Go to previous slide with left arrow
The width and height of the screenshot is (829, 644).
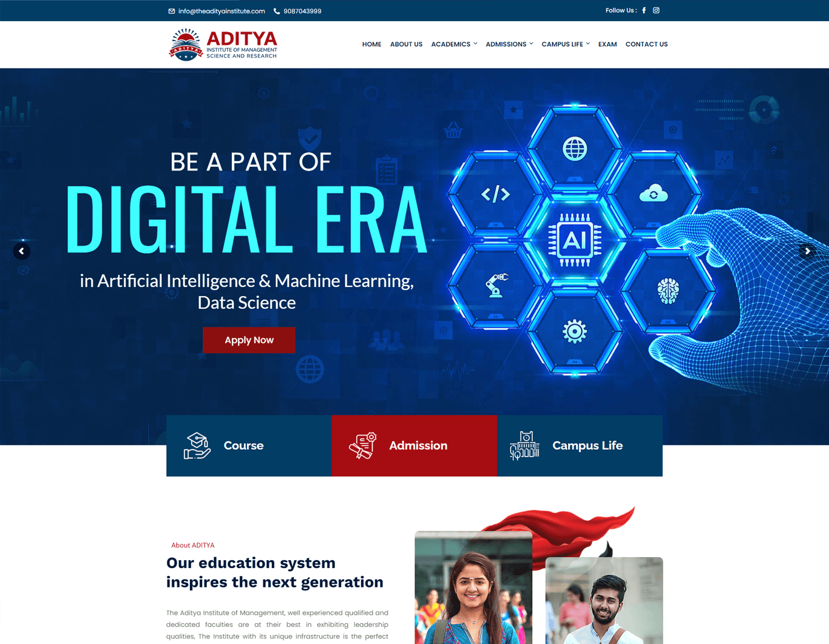[22, 251]
